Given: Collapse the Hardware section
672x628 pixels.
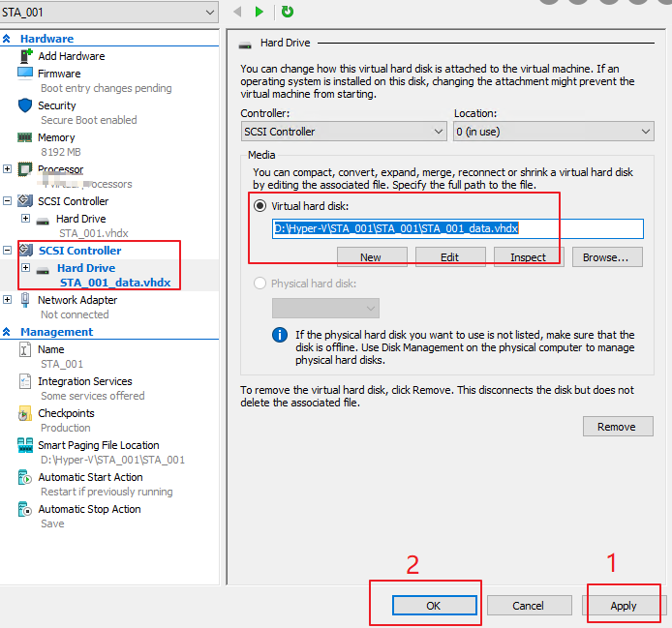Looking at the screenshot, I should click(x=8, y=39).
